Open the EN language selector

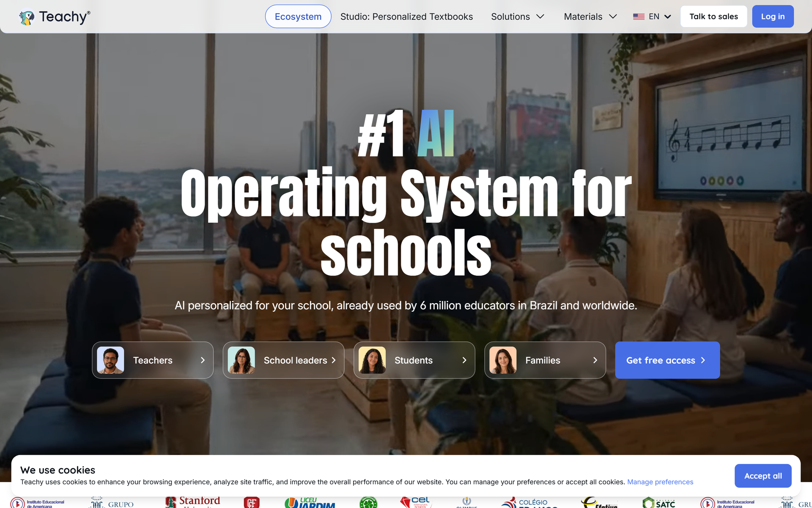pyautogui.click(x=652, y=17)
